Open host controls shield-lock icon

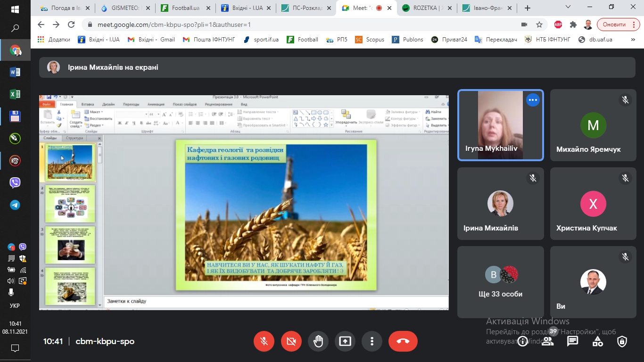coord(622,342)
